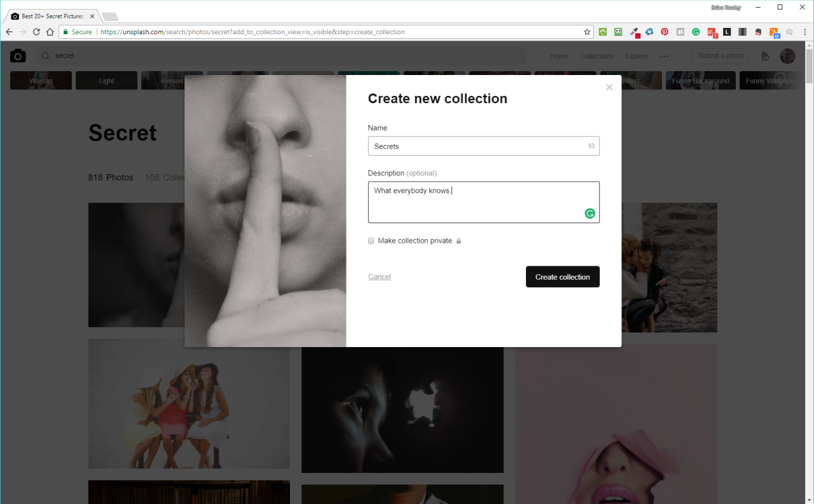This screenshot has width=814, height=504.
Task: Click the Submit a photo button
Action: (721, 56)
